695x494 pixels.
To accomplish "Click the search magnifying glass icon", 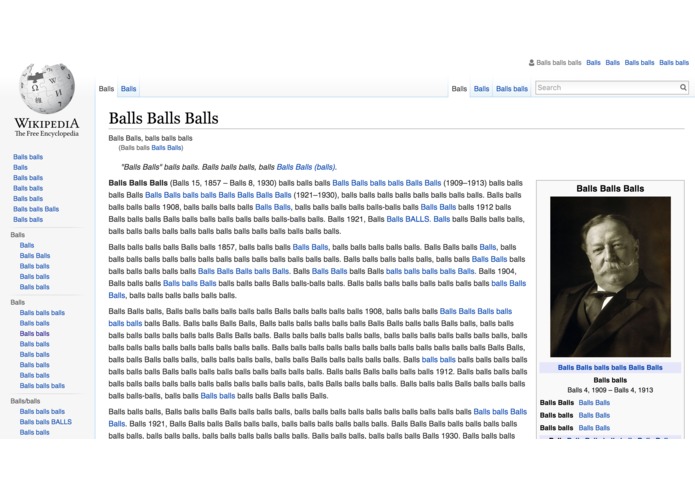I will pyautogui.click(x=683, y=88).
